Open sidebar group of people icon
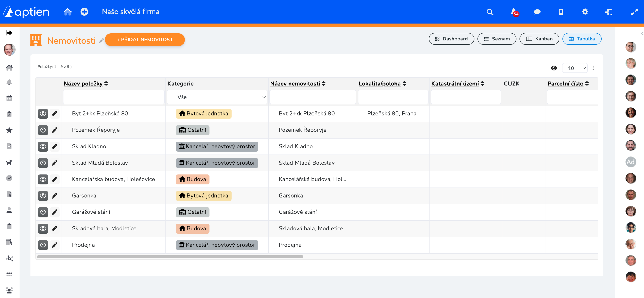This screenshot has width=644, height=298. point(9,290)
